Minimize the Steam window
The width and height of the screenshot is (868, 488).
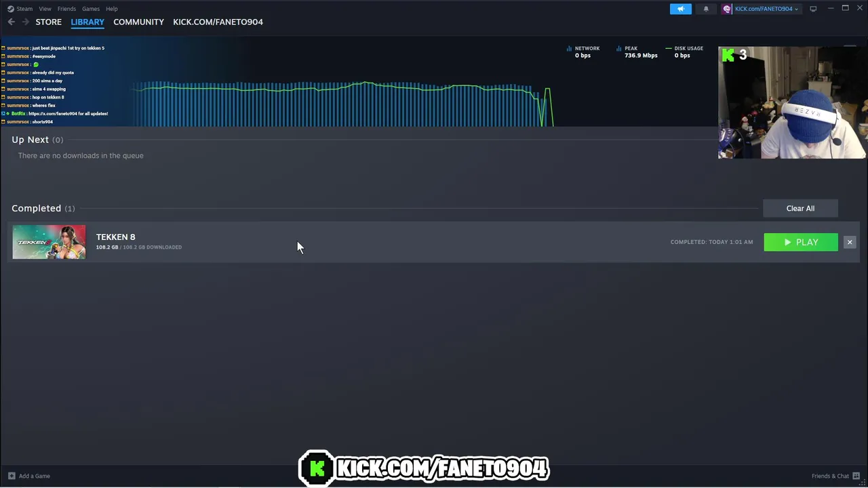pyautogui.click(x=831, y=9)
